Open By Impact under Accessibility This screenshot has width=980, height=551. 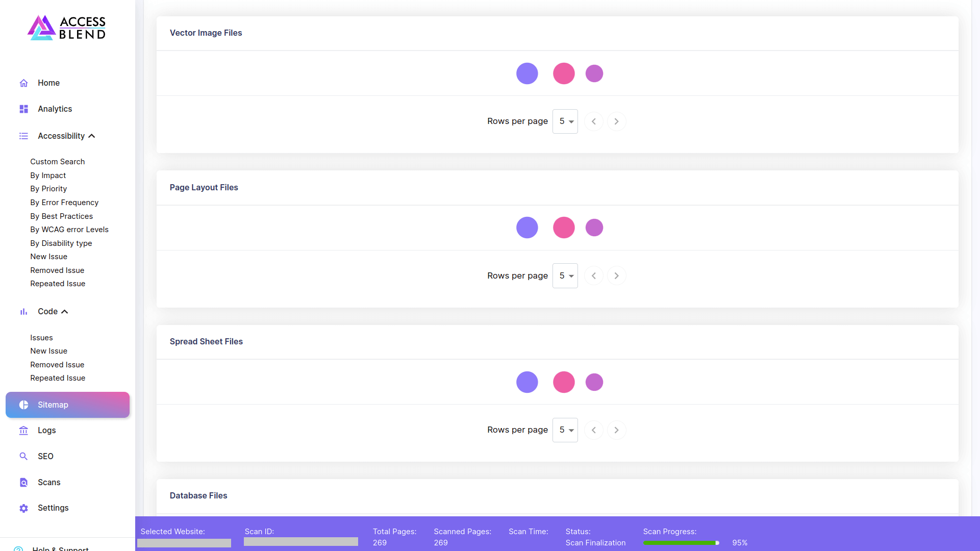(48, 176)
